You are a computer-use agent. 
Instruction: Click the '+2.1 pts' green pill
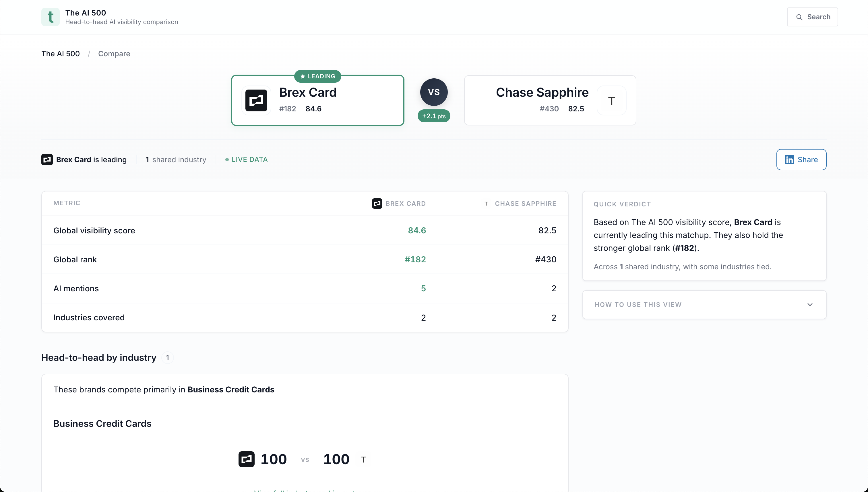pyautogui.click(x=433, y=116)
